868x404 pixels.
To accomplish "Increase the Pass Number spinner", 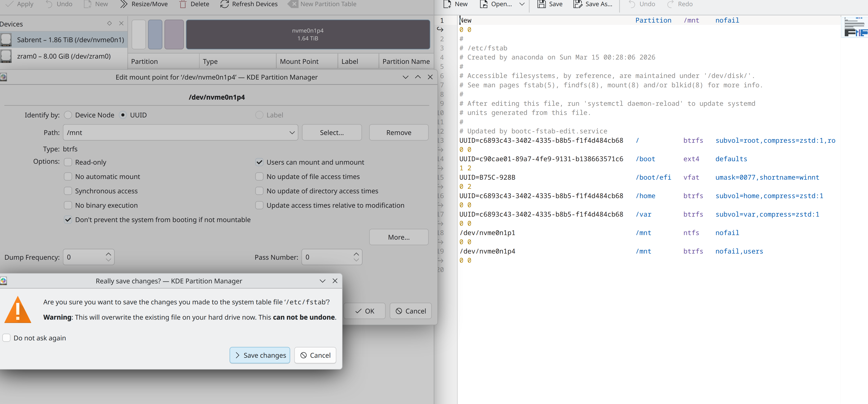I will [356, 254].
